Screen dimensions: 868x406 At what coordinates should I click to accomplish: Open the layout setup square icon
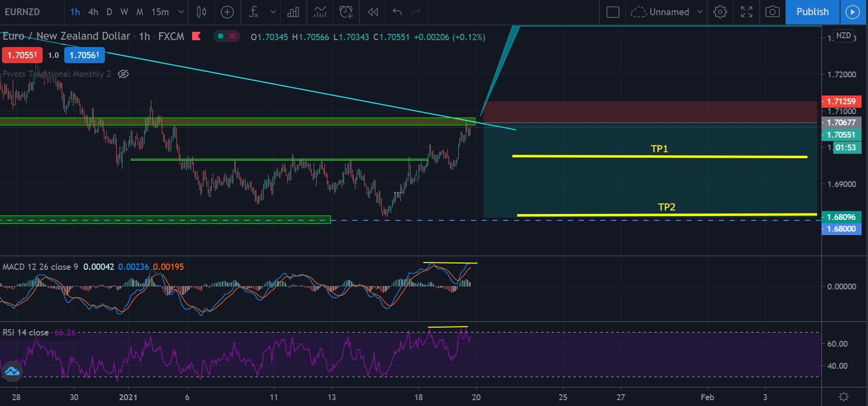click(x=613, y=12)
